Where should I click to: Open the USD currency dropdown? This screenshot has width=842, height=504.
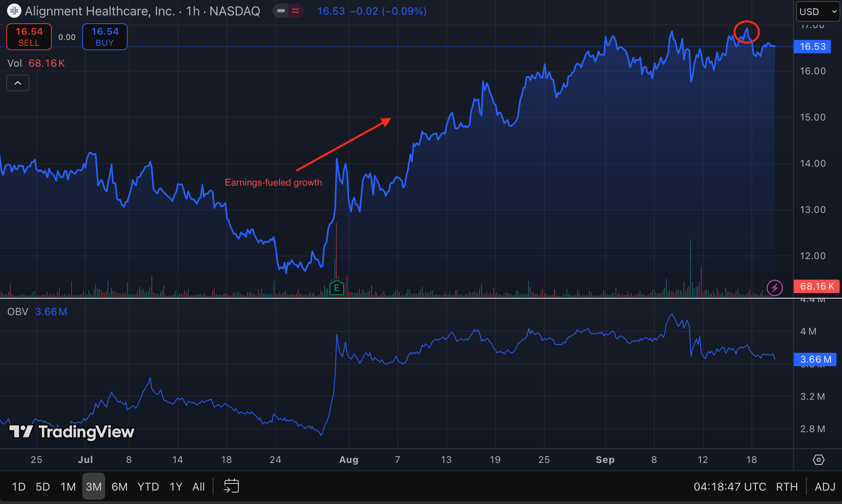coord(817,12)
